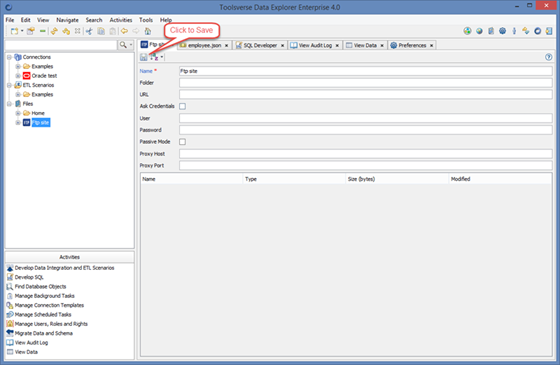The image size is (560, 365).
Task: Click the red Oracle test connection icon
Action: click(26, 76)
